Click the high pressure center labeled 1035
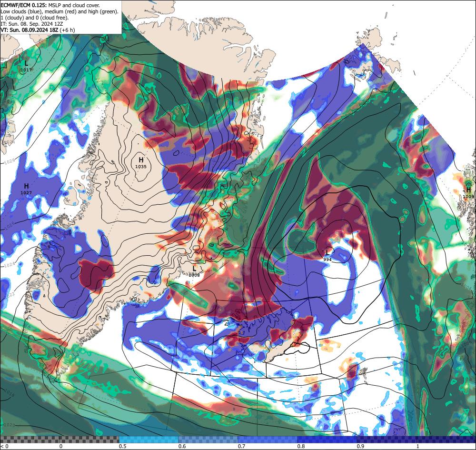The image size is (476, 450). pyautogui.click(x=141, y=162)
